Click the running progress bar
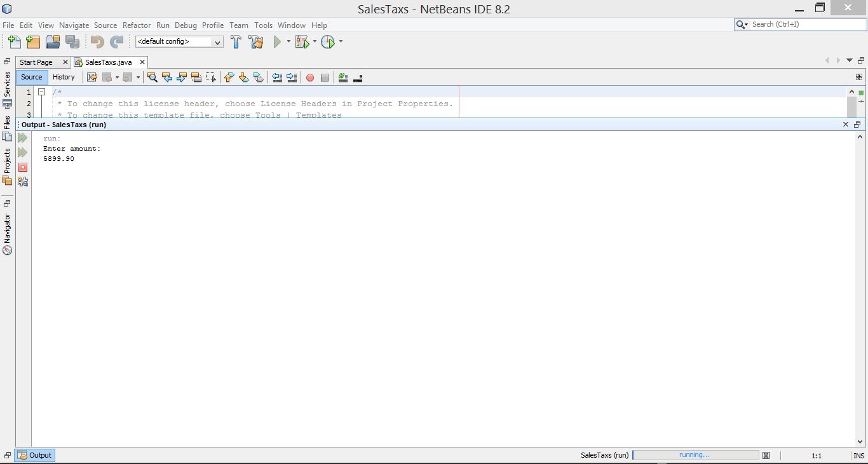 point(695,455)
